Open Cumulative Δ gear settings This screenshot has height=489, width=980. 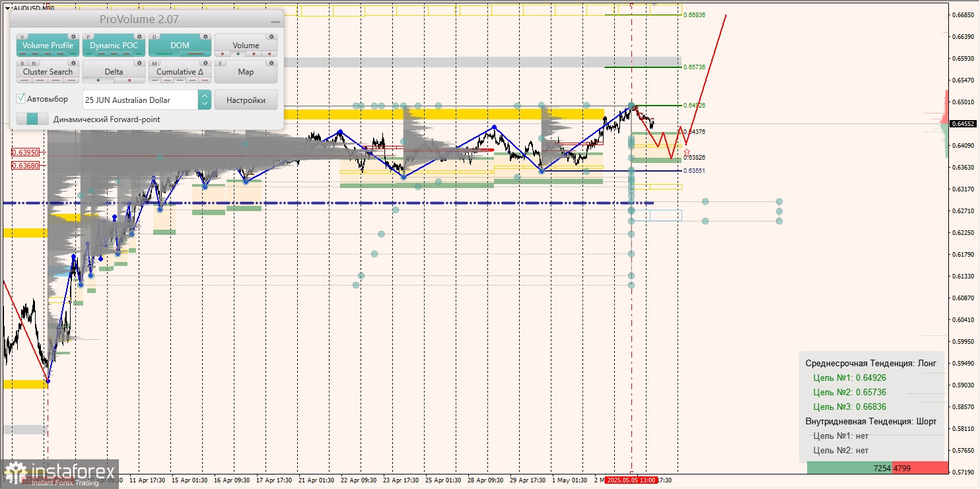point(205,63)
